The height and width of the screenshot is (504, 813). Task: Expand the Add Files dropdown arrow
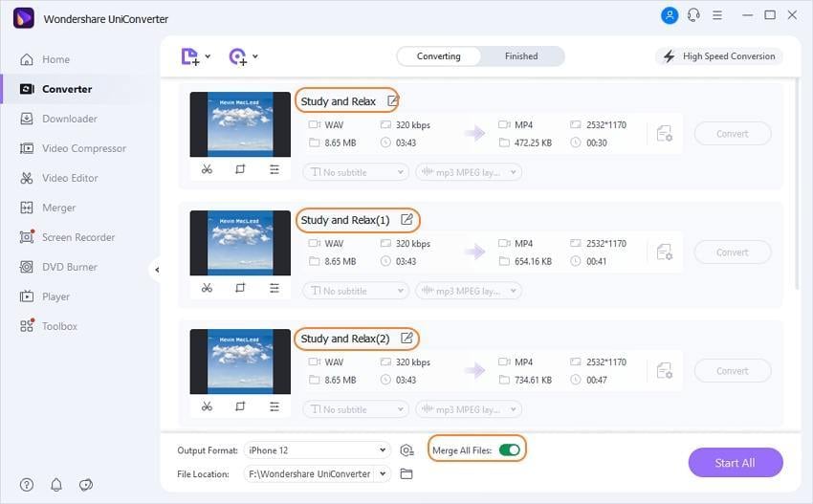click(x=208, y=56)
